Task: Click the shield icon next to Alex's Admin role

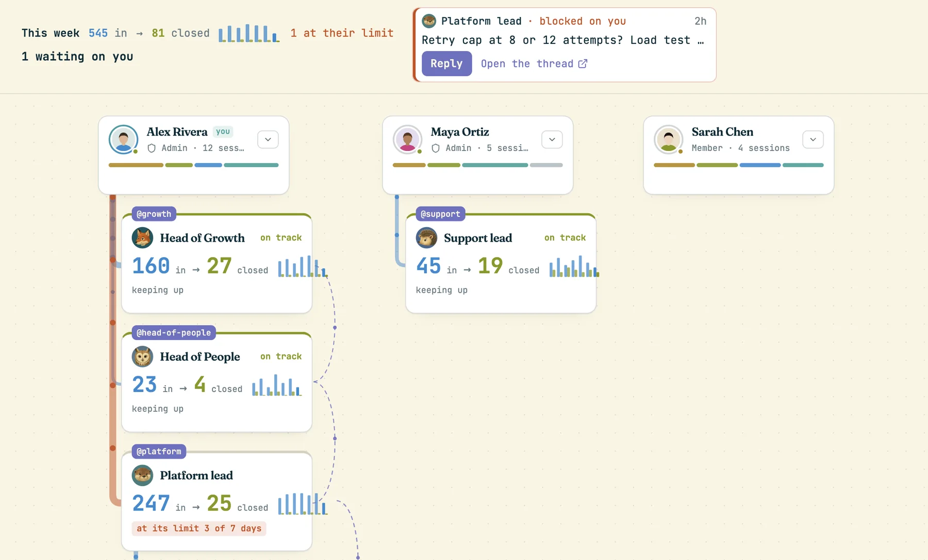Action: click(152, 148)
